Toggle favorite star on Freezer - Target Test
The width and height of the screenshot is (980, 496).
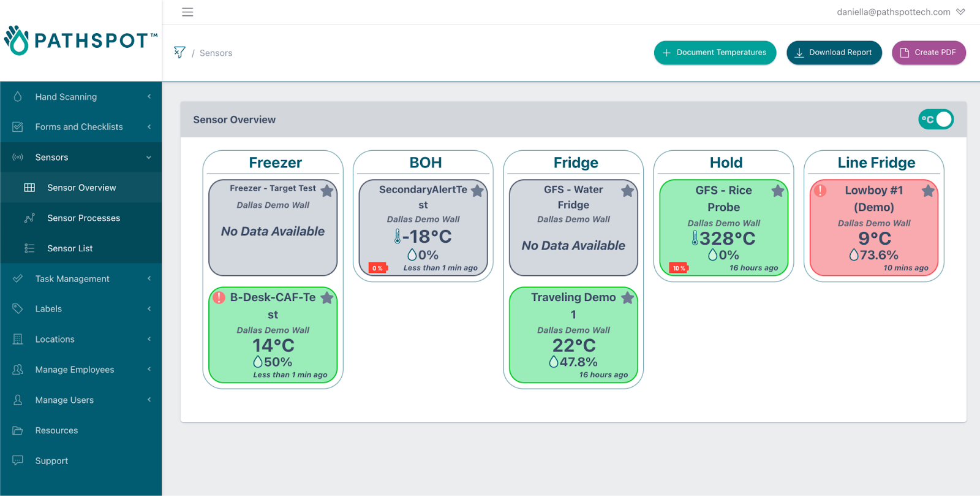tap(327, 191)
